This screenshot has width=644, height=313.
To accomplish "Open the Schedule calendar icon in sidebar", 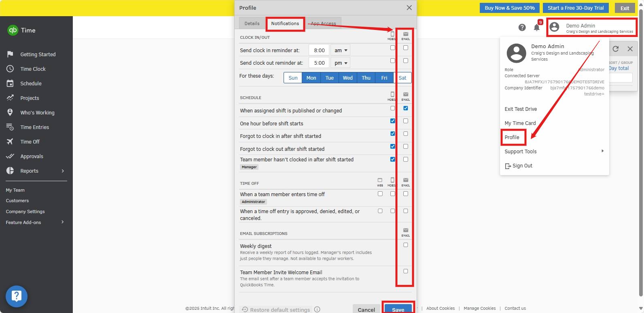I will [x=10, y=84].
